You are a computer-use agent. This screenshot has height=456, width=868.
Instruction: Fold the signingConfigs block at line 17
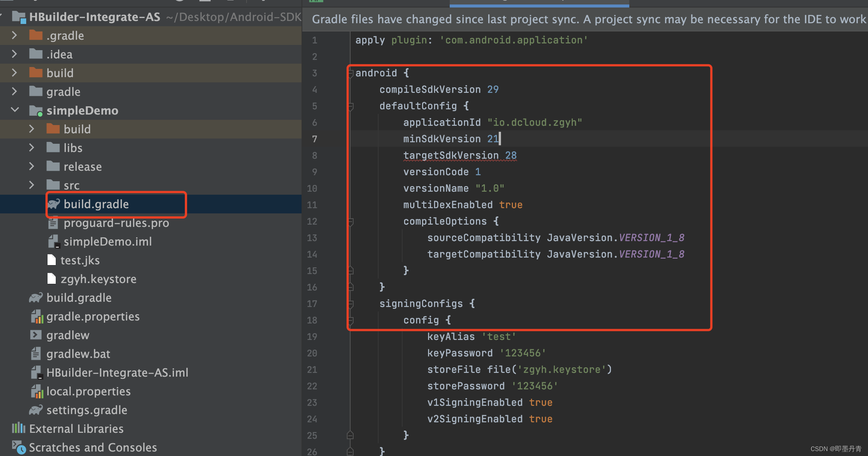[351, 304]
